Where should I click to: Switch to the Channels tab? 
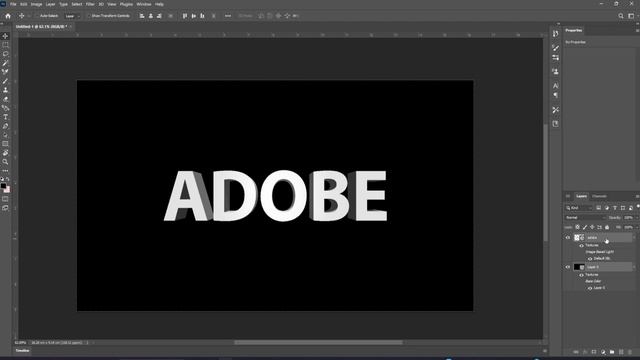(x=599, y=196)
